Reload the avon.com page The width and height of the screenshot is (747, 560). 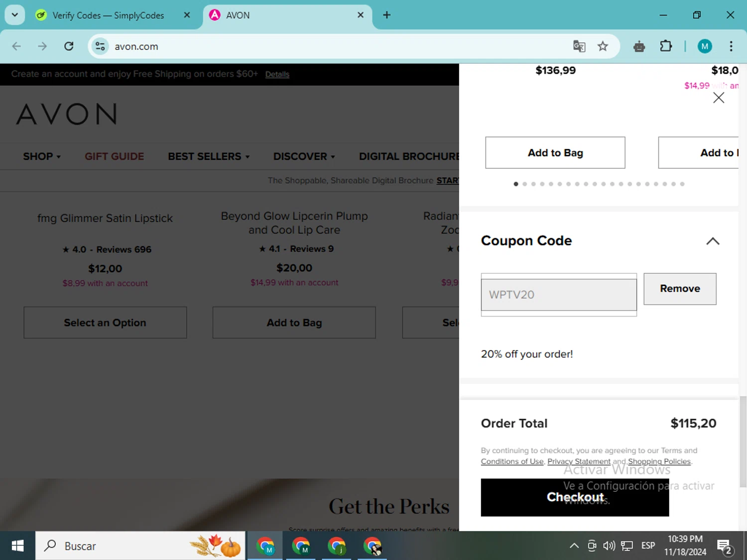coord(69,46)
